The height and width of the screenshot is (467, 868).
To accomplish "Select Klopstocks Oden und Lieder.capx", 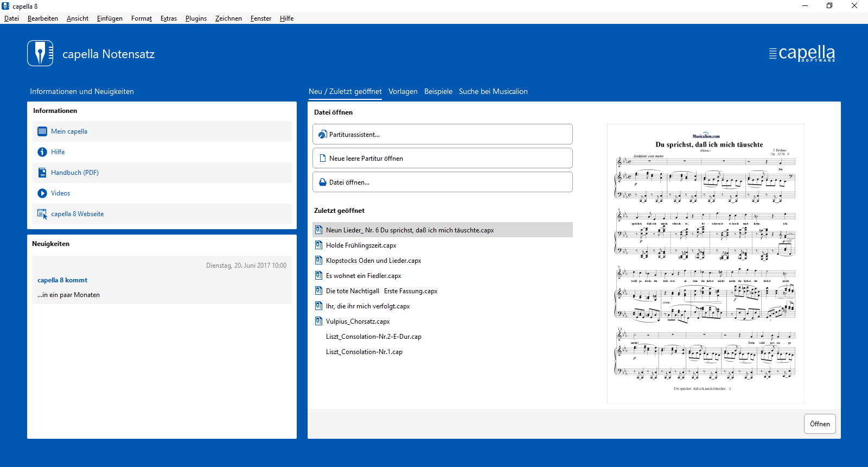I will tap(373, 261).
